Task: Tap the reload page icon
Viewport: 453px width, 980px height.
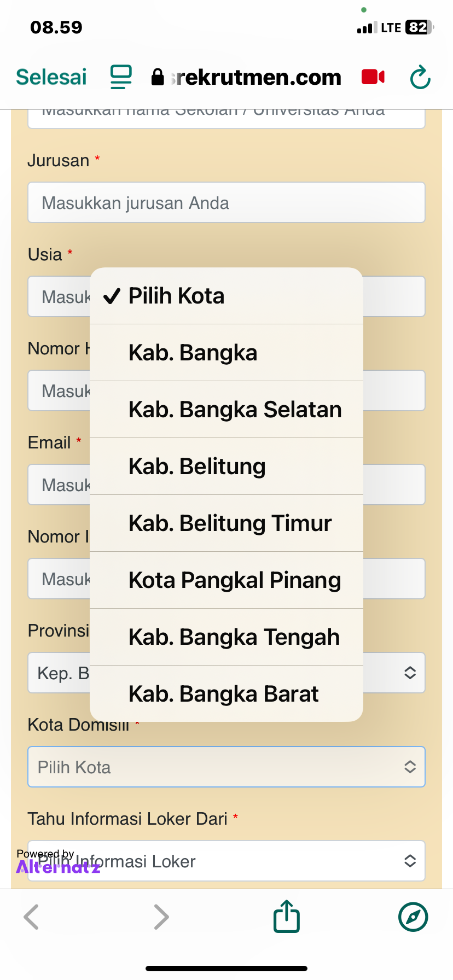Action: tap(420, 77)
